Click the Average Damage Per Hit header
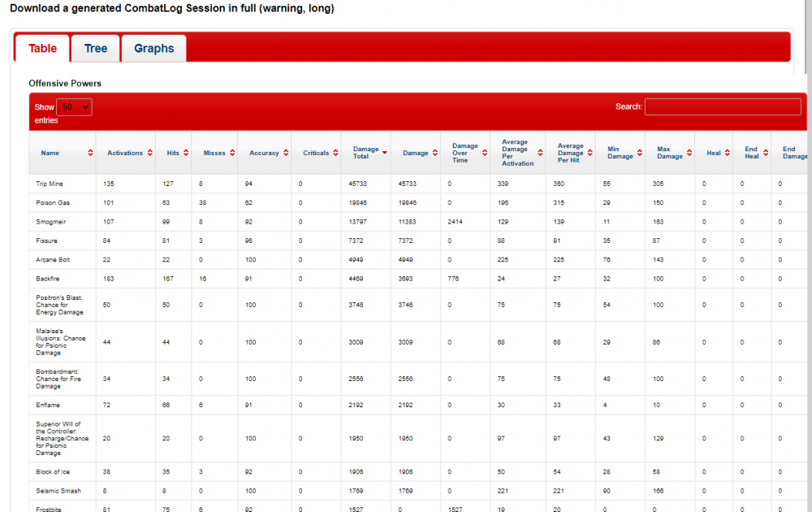This screenshot has width=812, height=512. (x=570, y=153)
